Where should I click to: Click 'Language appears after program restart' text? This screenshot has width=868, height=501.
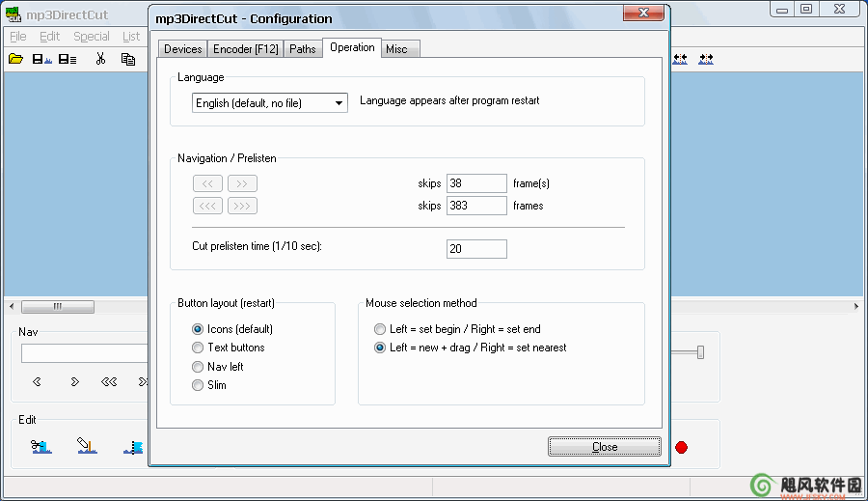449,100
